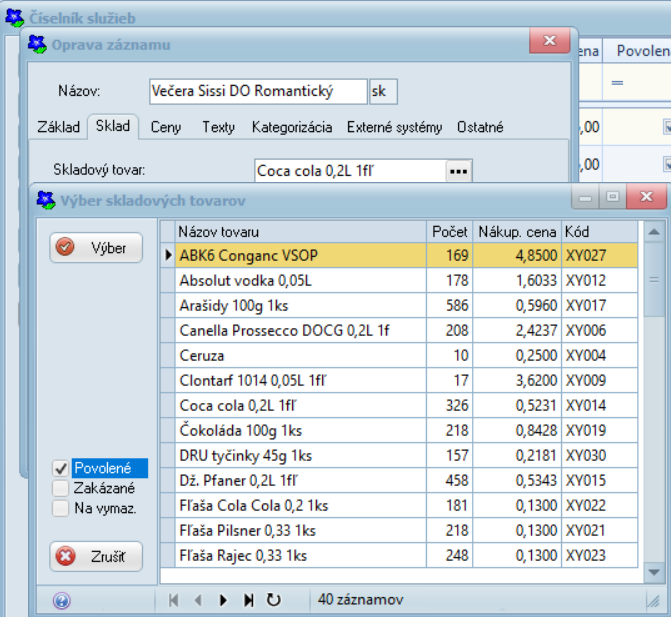Go to next record arrow

[223, 600]
